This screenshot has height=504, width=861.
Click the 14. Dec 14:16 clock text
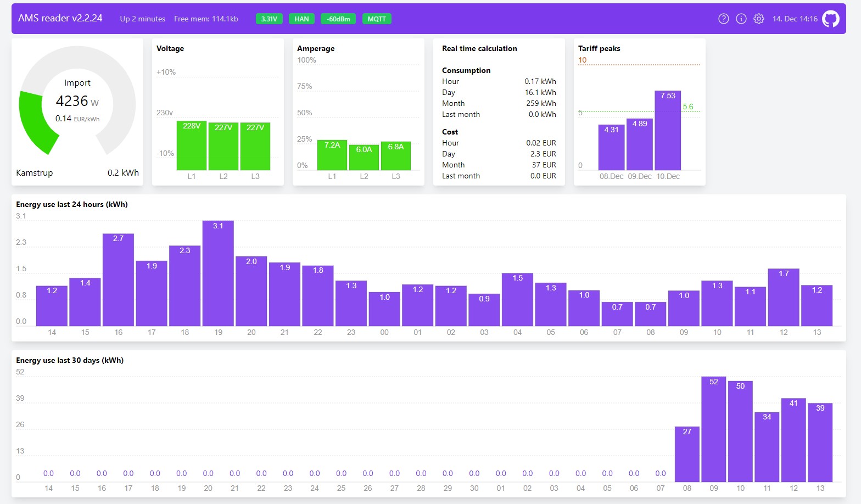(795, 19)
